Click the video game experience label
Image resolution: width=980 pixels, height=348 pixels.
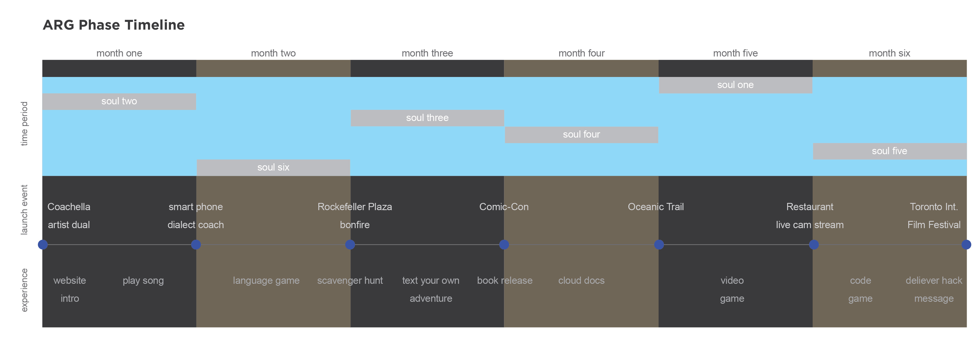click(x=732, y=289)
